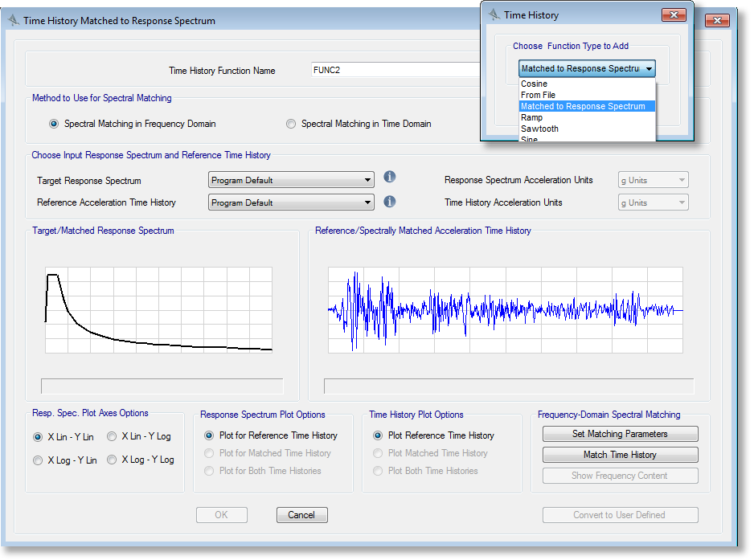Click the app icon in Time History title bar
Viewport: 754px width, 560px height.
[x=492, y=14]
